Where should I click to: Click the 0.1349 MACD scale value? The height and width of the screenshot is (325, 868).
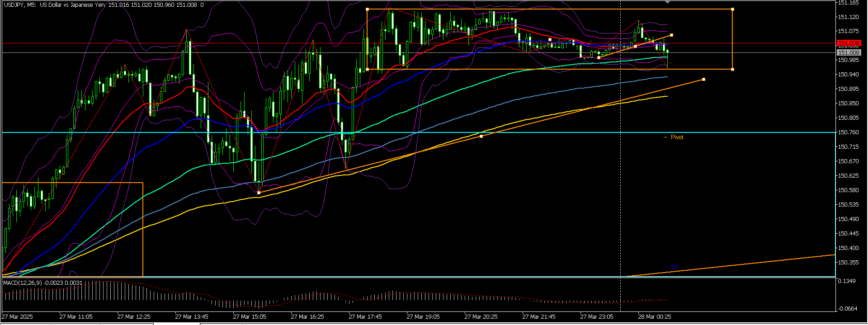[847, 281]
